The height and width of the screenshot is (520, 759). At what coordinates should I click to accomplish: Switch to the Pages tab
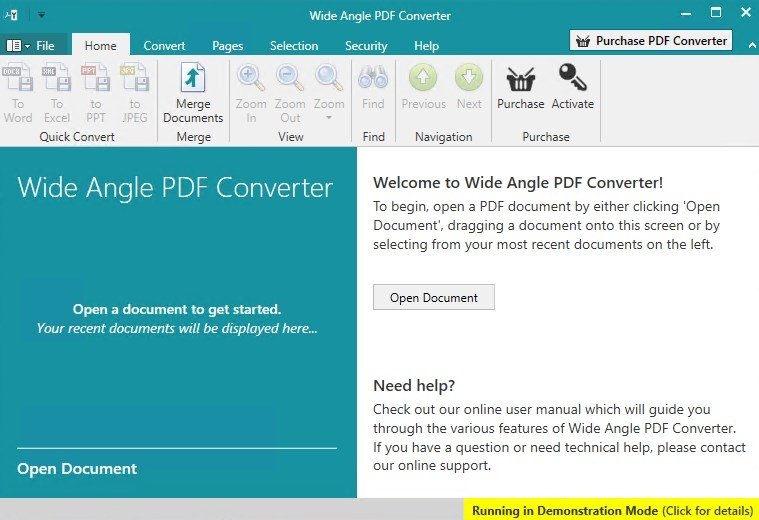click(228, 46)
